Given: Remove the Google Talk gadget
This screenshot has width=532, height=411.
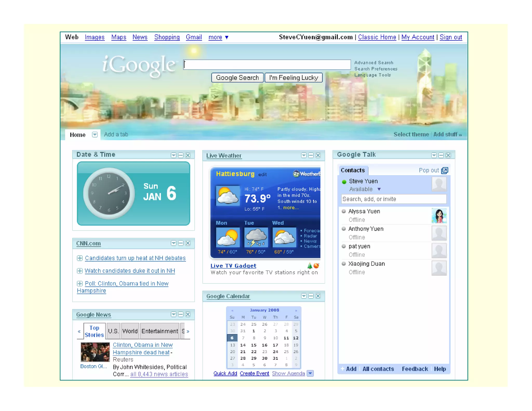Looking at the screenshot, I should click(448, 155).
